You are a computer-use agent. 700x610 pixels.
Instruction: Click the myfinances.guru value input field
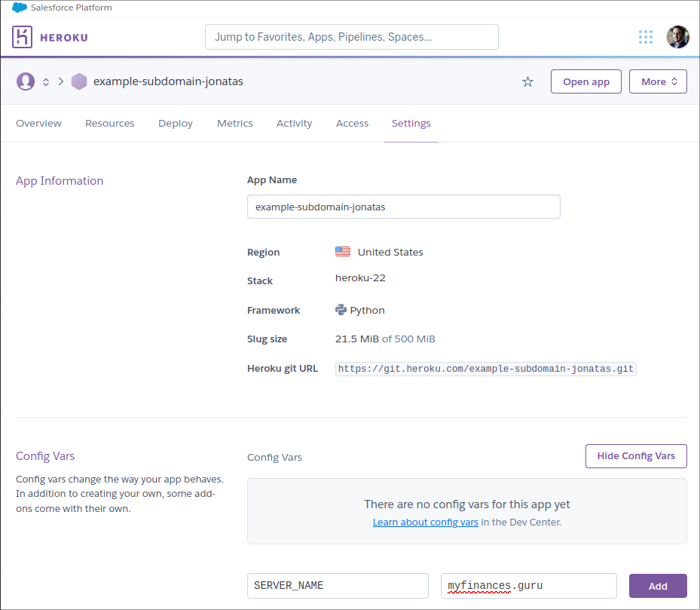click(x=528, y=586)
